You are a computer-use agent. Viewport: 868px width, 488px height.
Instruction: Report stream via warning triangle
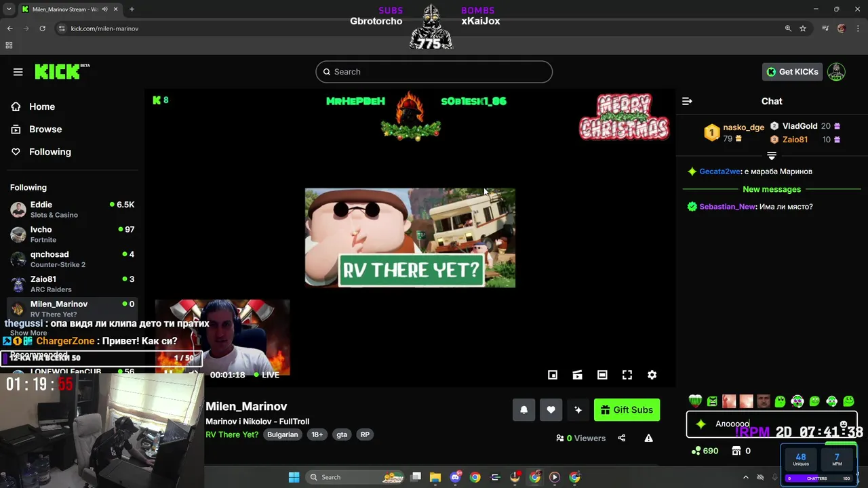(x=648, y=438)
